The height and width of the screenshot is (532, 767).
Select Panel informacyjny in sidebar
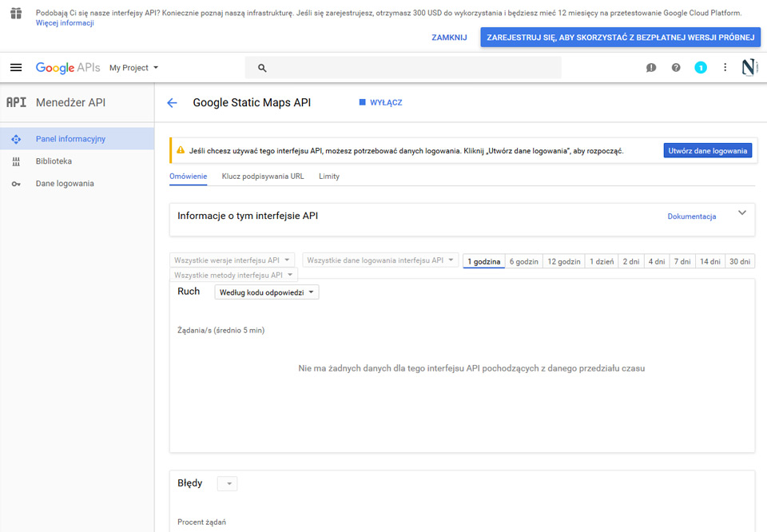[x=77, y=139]
